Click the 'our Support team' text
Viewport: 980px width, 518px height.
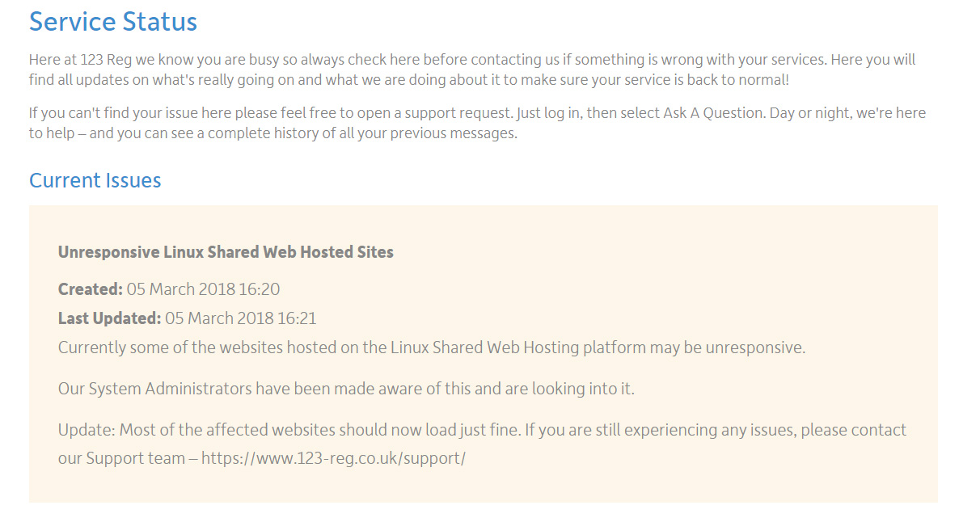pos(121,459)
